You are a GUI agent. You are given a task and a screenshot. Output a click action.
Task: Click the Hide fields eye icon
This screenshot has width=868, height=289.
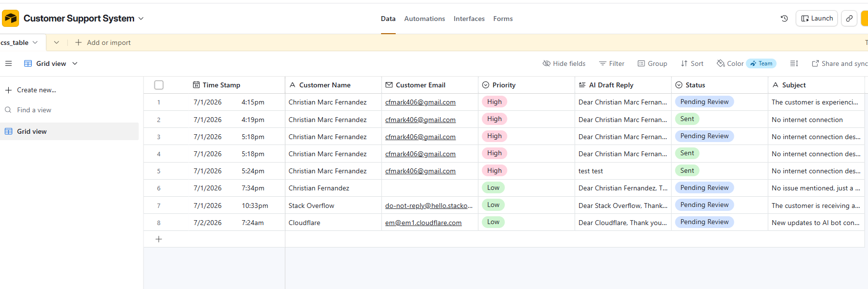546,63
